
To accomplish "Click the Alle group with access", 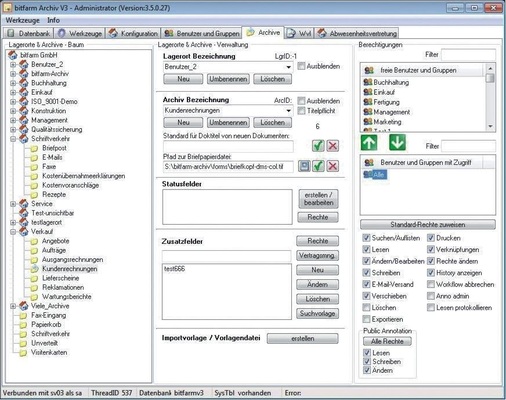I will tap(375, 174).
